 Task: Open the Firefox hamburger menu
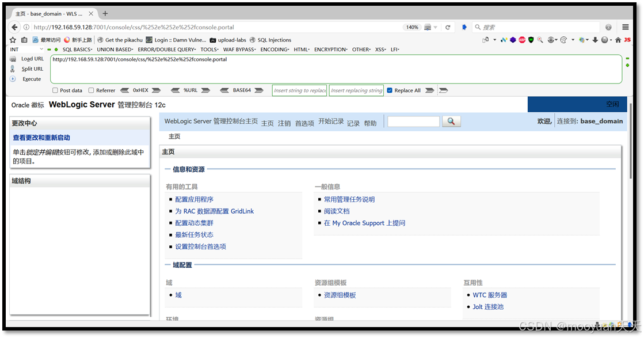[x=626, y=27]
